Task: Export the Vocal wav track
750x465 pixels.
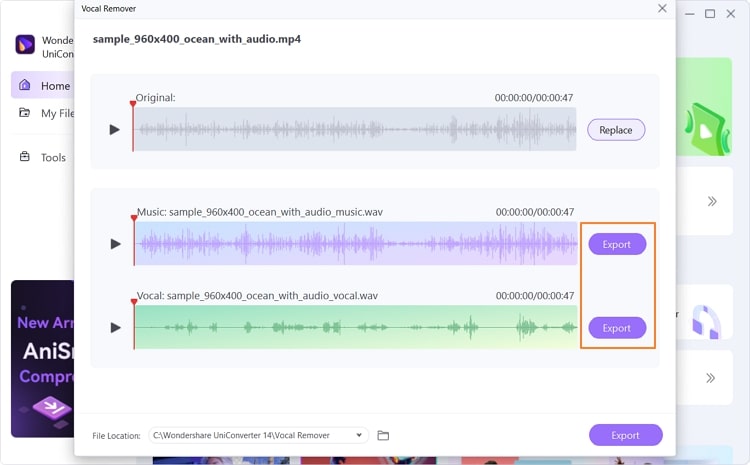Action: (x=617, y=328)
